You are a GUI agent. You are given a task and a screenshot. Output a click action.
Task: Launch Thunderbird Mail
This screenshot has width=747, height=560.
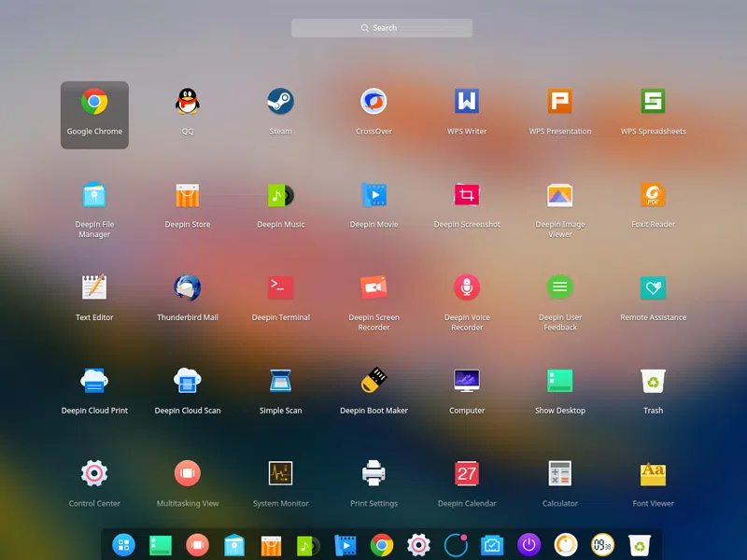click(x=188, y=287)
